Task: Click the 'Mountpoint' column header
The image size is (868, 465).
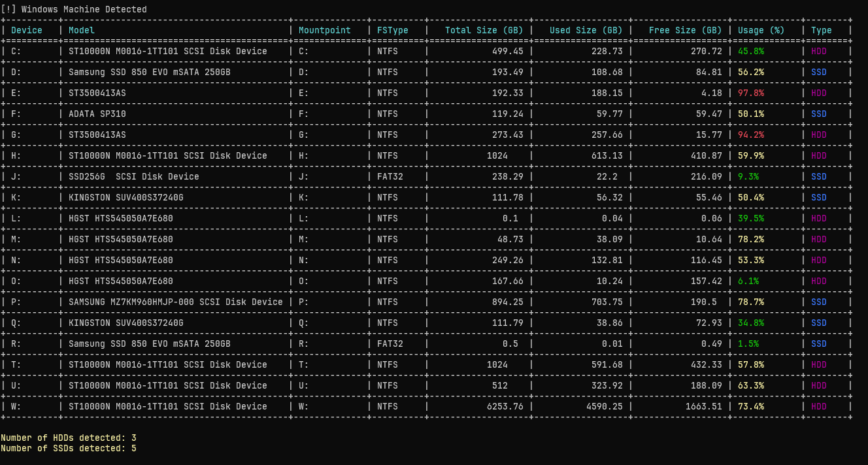Action: (325, 30)
